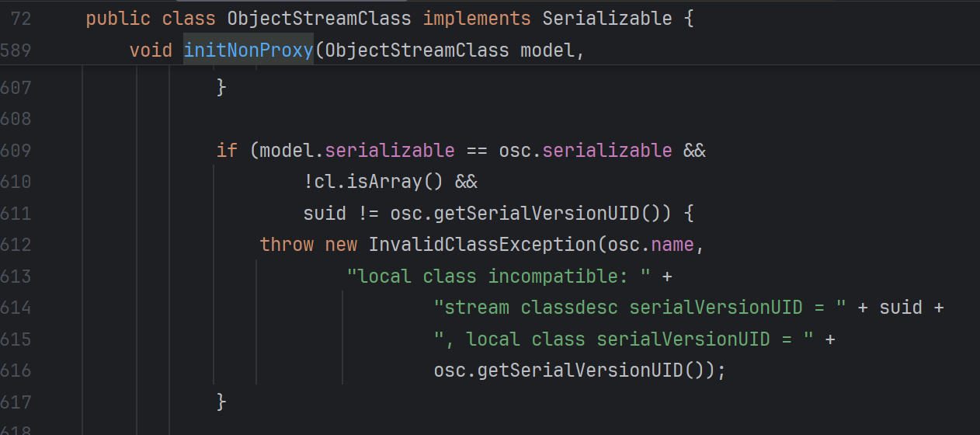Click the closing brace on line 607
980x435 pixels.
221,87
